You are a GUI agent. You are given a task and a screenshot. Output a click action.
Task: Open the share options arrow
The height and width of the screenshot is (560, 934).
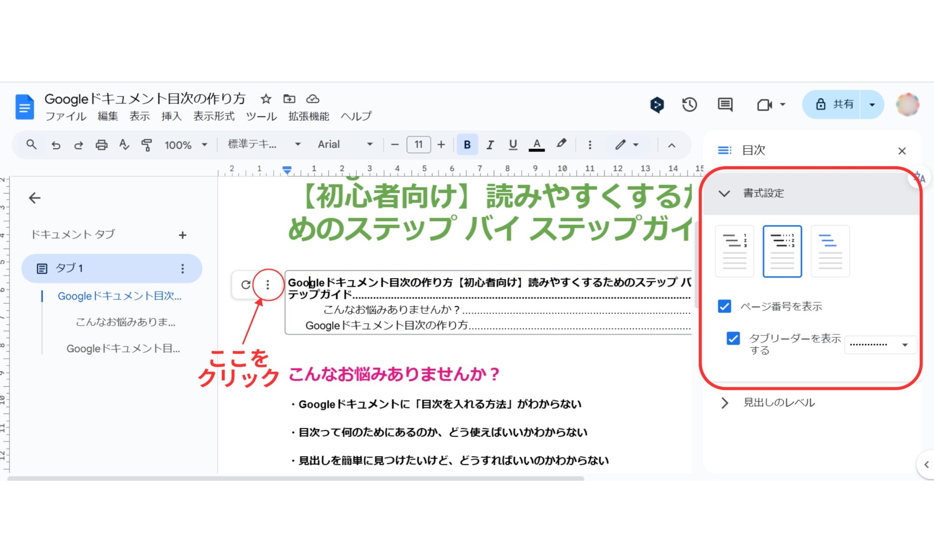click(x=872, y=105)
